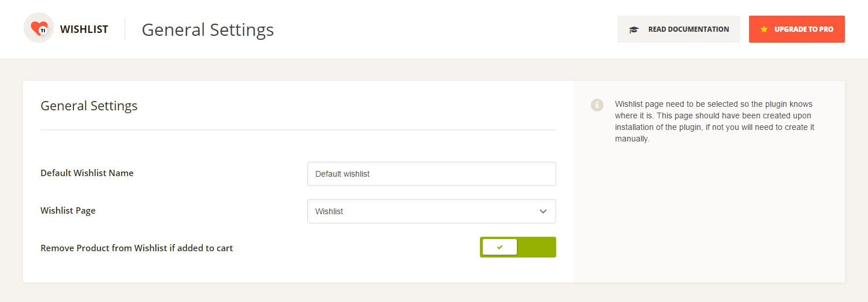Open the Read Documentation button
The image size is (868, 302).
tap(679, 29)
